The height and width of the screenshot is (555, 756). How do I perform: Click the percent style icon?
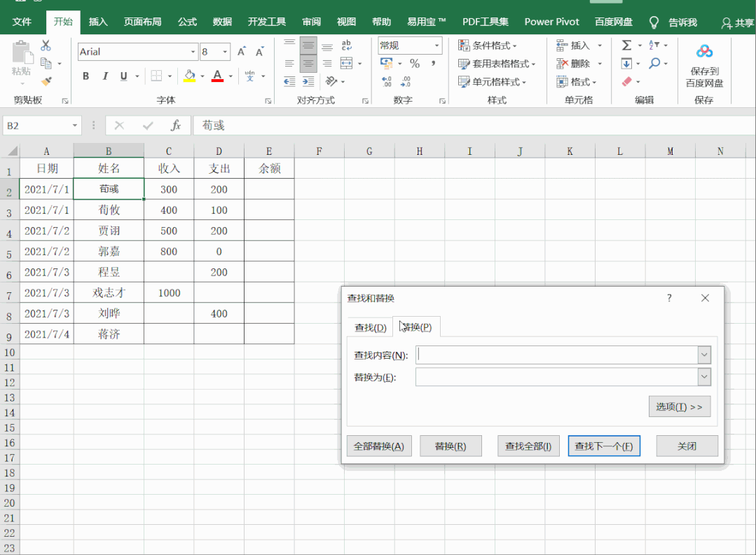[415, 64]
